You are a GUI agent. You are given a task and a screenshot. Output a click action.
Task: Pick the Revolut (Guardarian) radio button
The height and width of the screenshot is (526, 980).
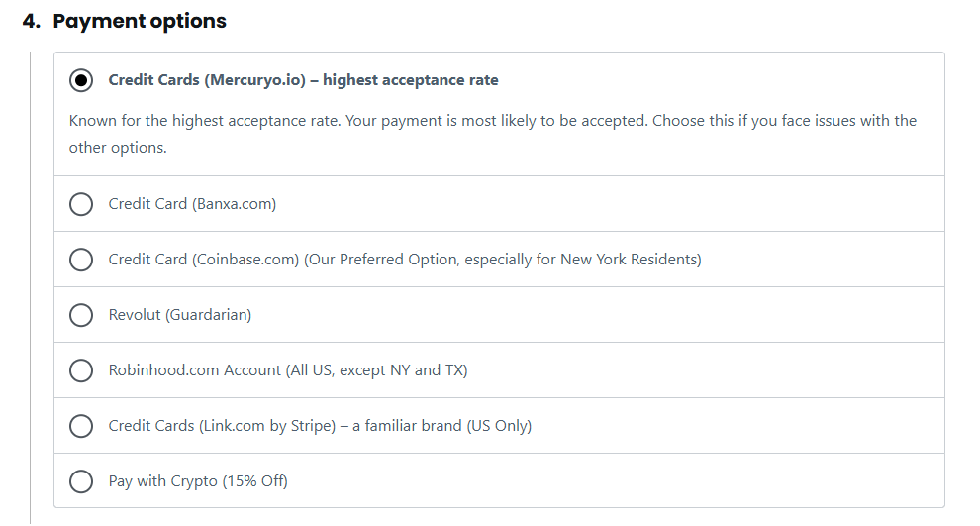pos(81,315)
